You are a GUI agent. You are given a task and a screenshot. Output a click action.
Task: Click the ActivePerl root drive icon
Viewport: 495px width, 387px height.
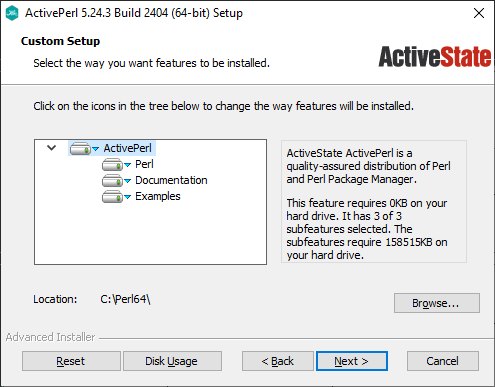tap(80, 148)
